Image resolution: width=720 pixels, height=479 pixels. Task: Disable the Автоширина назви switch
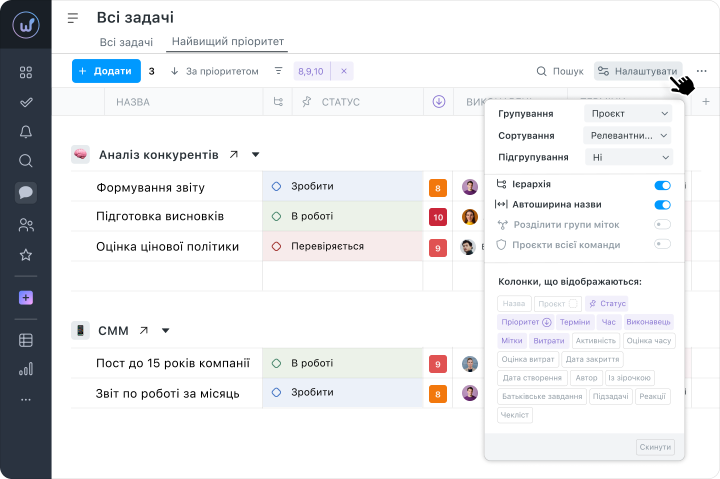pos(662,205)
